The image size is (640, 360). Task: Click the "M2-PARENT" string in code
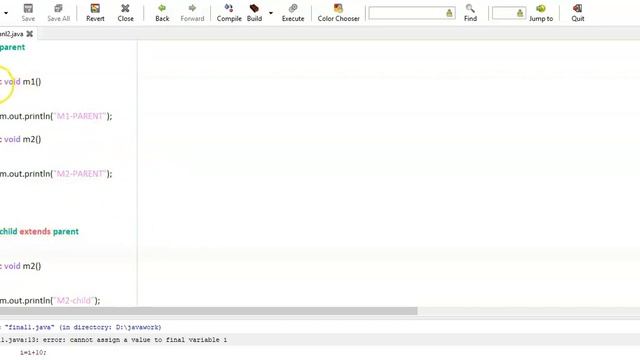pos(80,174)
